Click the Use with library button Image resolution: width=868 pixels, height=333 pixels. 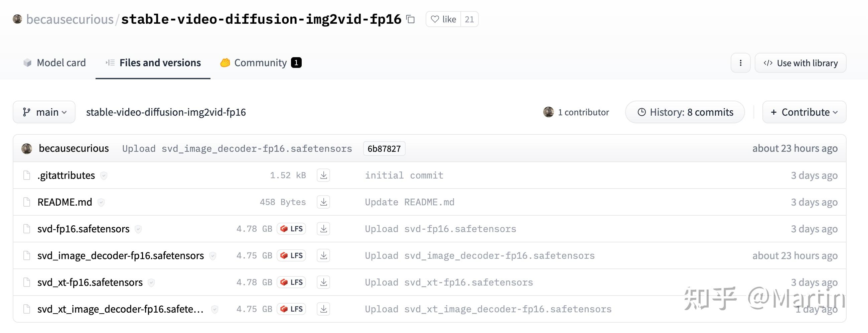point(800,63)
